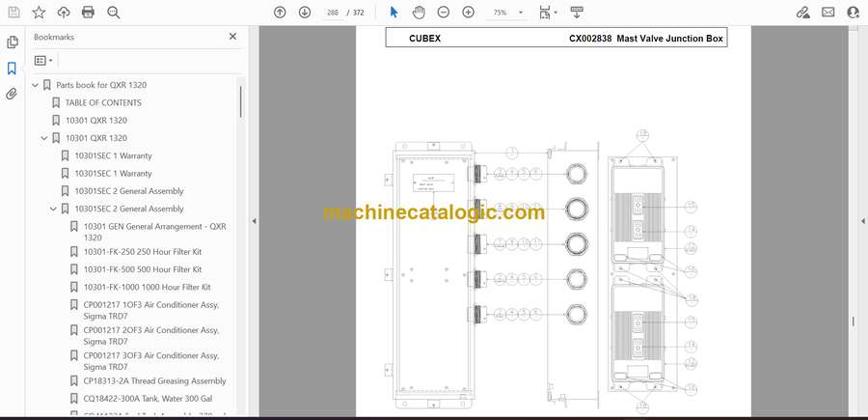Collapse the left navigation pane arrow
Viewport: 868px width, 420px height.
pyautogui.click(x=254, y=221)
